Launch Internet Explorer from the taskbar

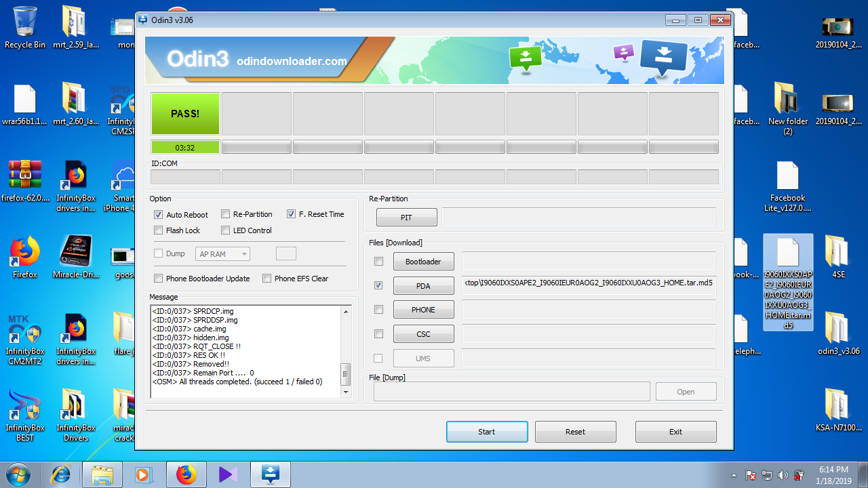pyautogui.click(x=61, y=474)
